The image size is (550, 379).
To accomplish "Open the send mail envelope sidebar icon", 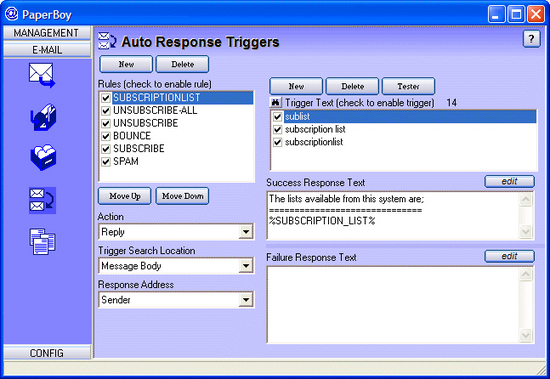I will 42,75.
